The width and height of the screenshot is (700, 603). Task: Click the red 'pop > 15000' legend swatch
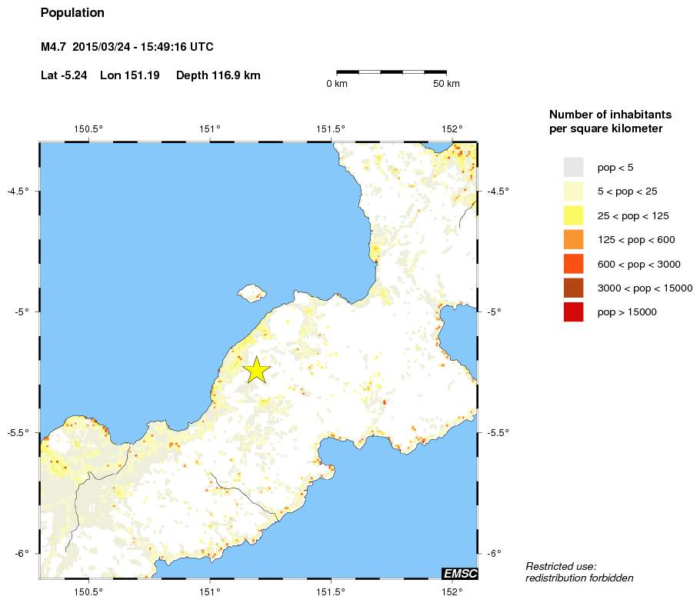click(574, 312)
